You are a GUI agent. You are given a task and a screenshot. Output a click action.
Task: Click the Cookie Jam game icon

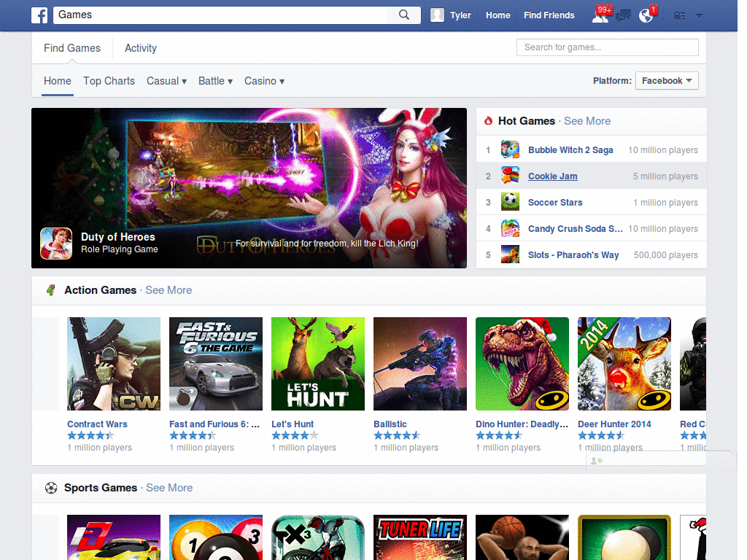coord(510,176)
